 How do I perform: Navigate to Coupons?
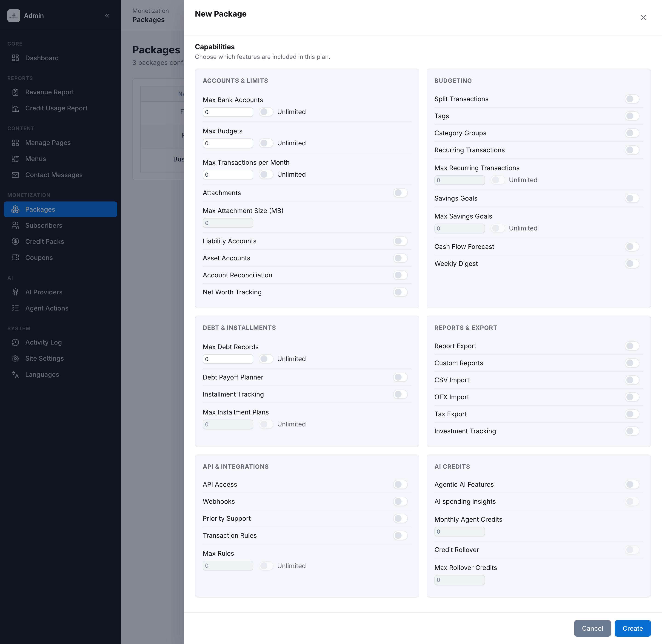coord(60,257)
